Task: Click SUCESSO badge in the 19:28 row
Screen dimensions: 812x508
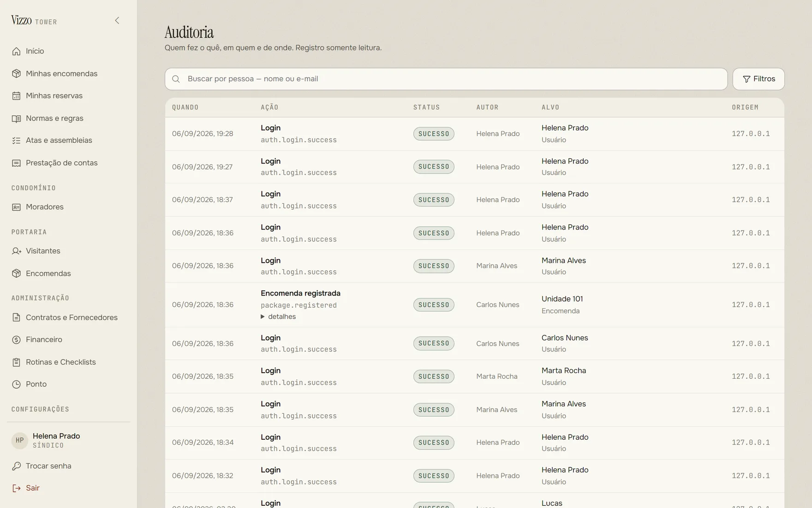Action: click(x=434, y=134)
